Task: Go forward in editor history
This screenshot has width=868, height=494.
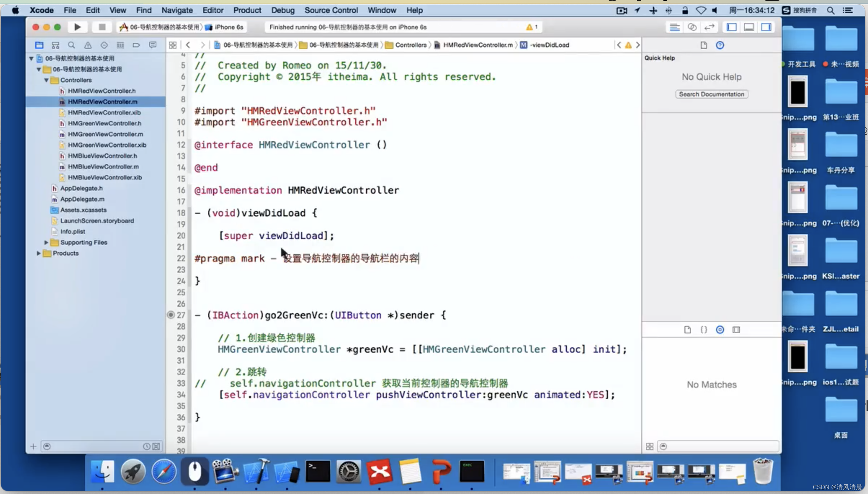Action: (x=203, y=45)
